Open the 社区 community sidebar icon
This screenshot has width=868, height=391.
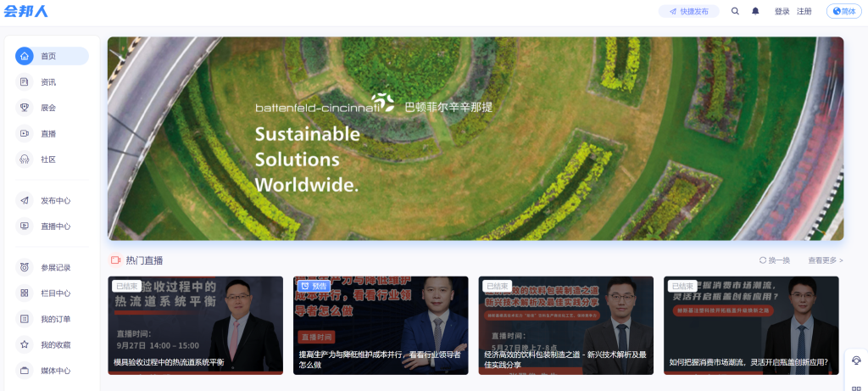point(25,159)
